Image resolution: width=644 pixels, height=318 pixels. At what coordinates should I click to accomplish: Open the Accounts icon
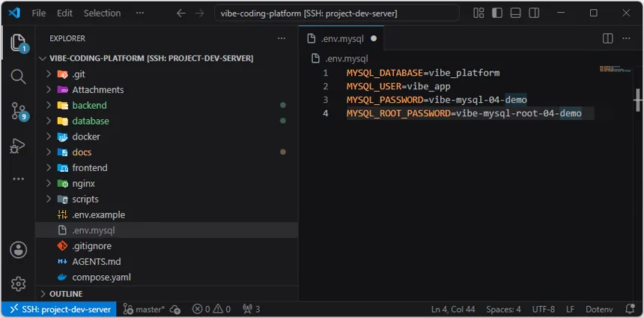(18, 250)
